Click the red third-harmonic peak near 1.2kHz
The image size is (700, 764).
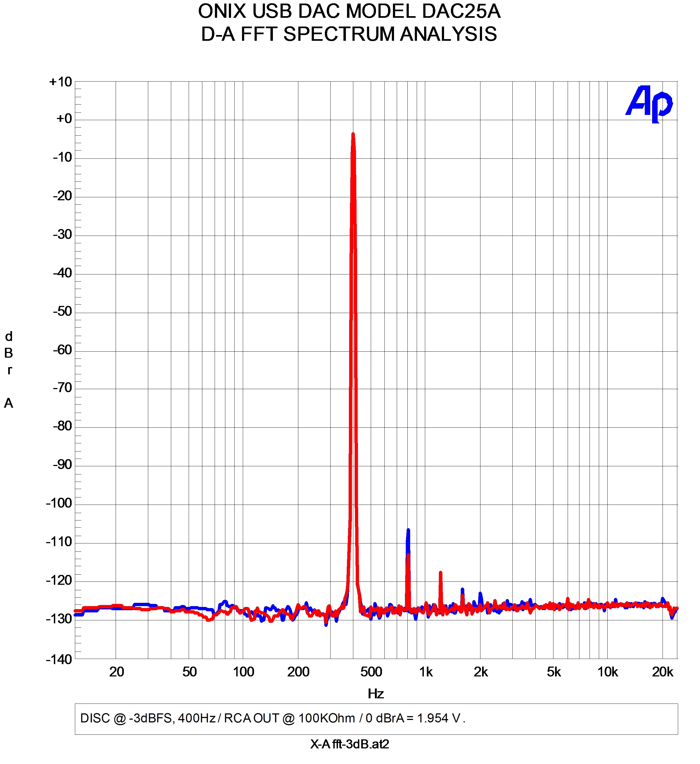[x=441, y=574]
